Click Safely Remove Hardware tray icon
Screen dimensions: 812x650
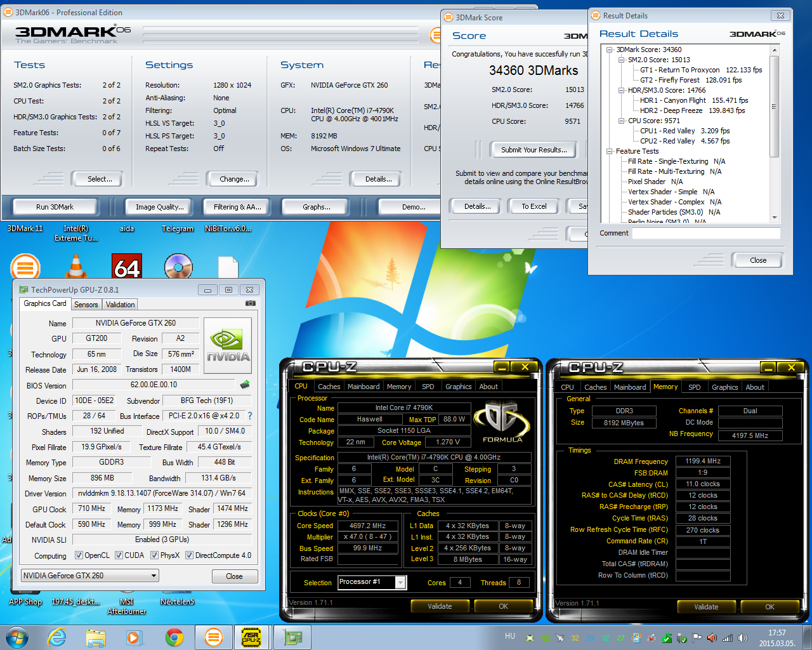[x=682, y=638]
